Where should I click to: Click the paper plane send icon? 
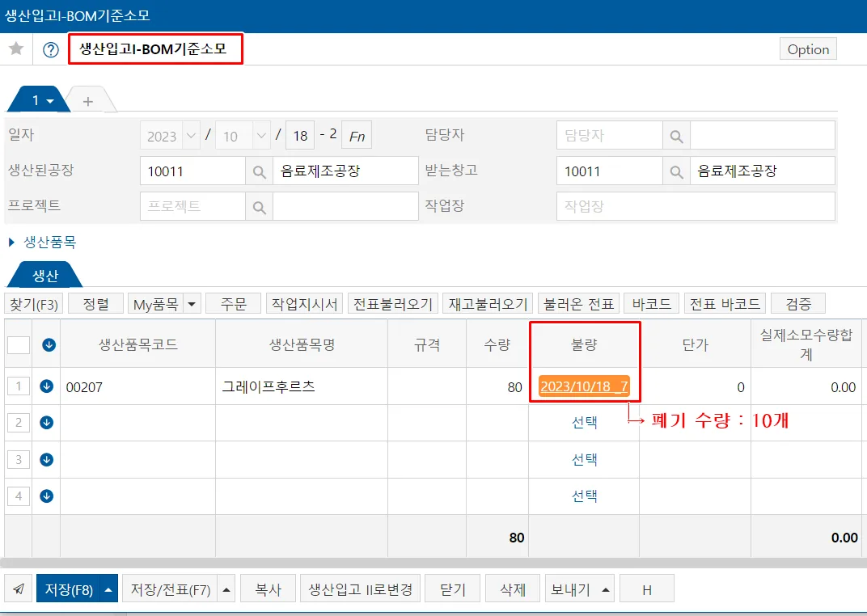point(19,589)
